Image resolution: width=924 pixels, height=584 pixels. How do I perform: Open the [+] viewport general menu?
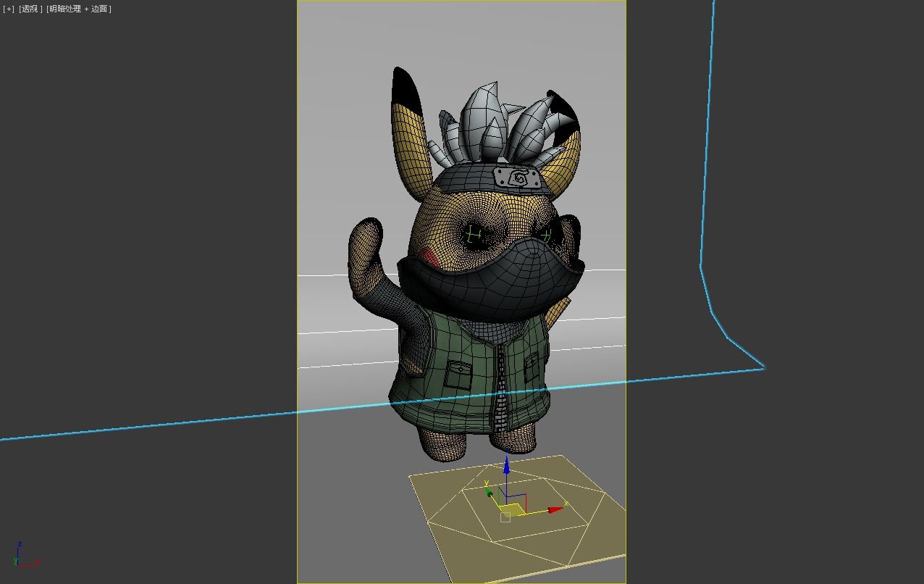coord(9,9)
